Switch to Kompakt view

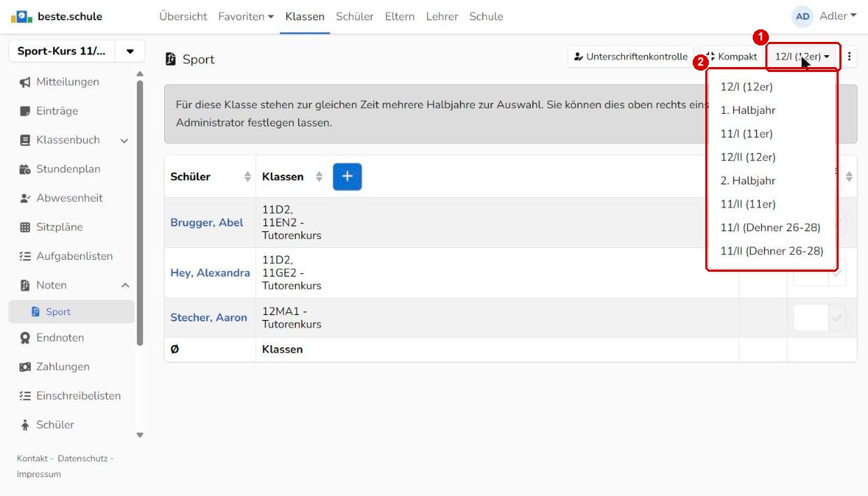[732, 57]
